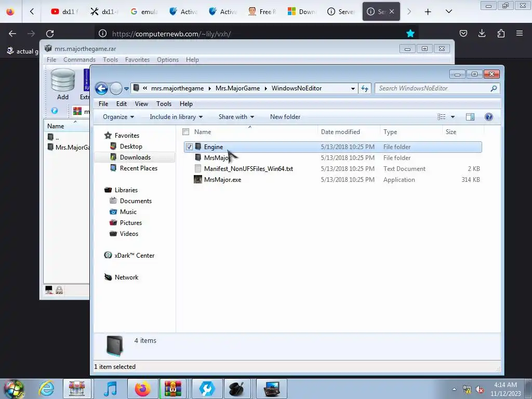Image resolution: width=532 pixels, height=399 pixels.
Task: Sort by the Date modified column header
Action: (340, 131)
